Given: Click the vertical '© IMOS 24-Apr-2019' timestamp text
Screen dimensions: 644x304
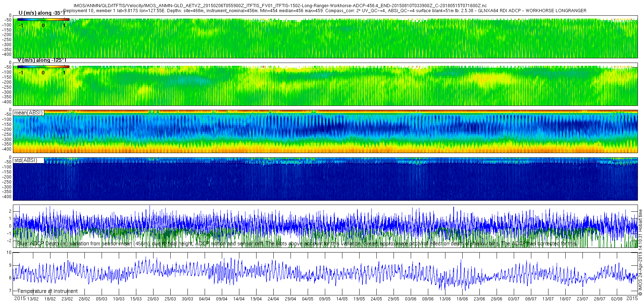Looking at the screenshot, I should [x=640, y=252].
